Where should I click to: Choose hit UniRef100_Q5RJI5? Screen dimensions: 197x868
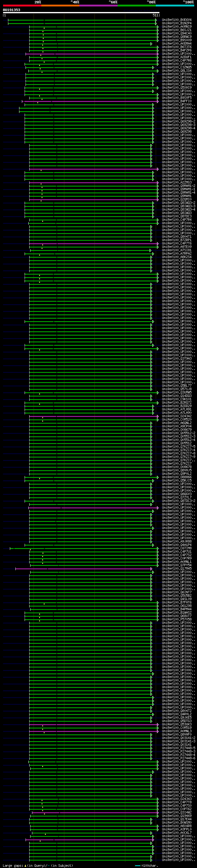tap(177, 481)
